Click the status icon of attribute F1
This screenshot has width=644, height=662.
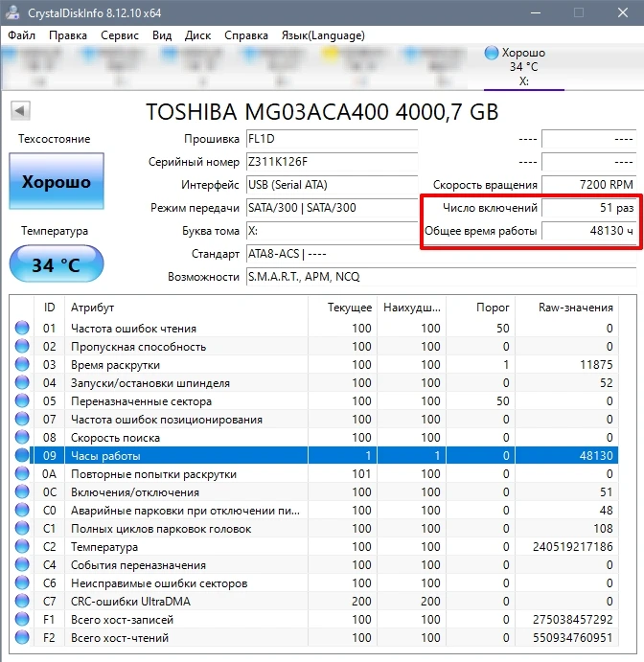pos(22,619)
